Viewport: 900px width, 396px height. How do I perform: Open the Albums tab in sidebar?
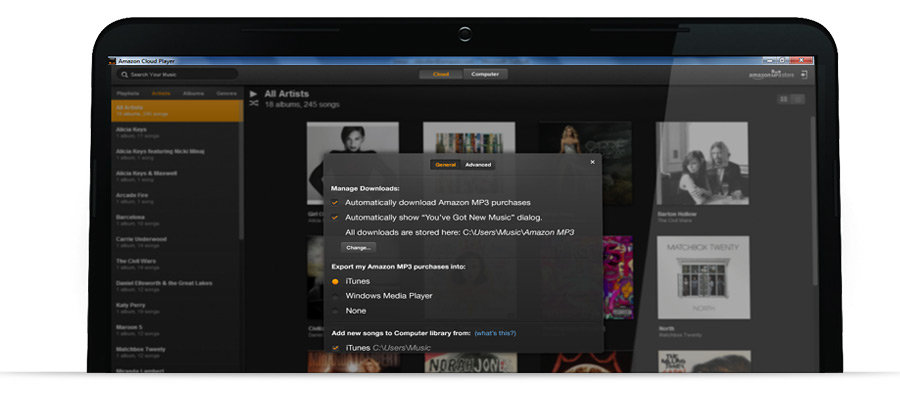click(193, 93)
